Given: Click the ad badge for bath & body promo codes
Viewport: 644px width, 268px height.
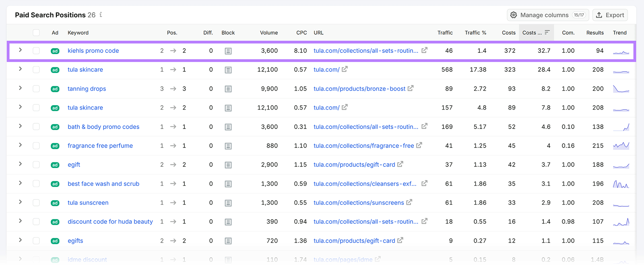Looking at the screenshot, I should 55,127.
